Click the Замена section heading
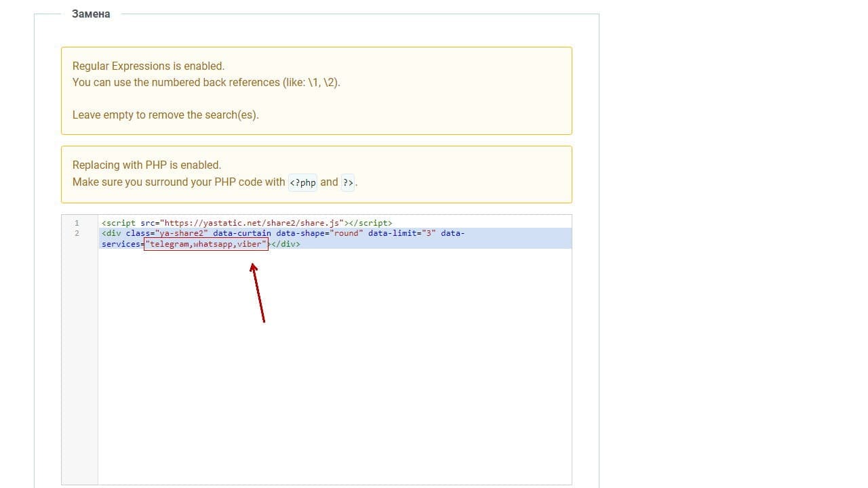This screenshot has height=488, width=868. pyautogui.click(x=91, y=14)
